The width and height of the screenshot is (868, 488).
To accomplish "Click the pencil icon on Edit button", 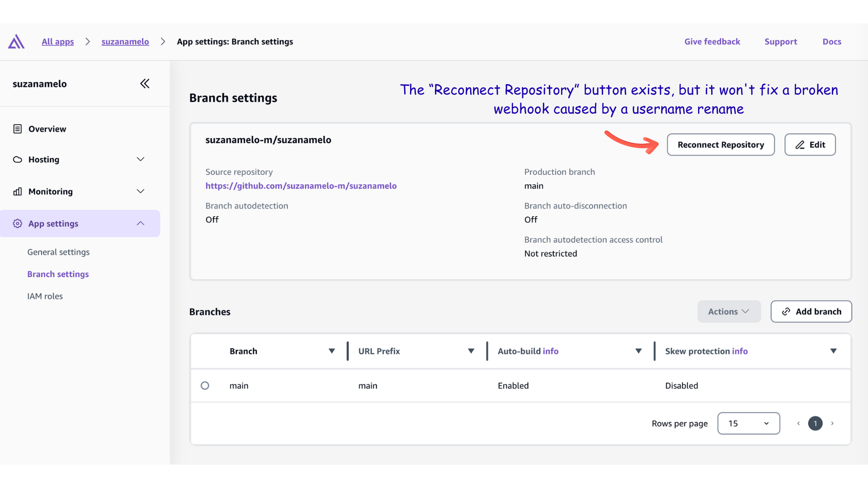I will click(800, 145).
